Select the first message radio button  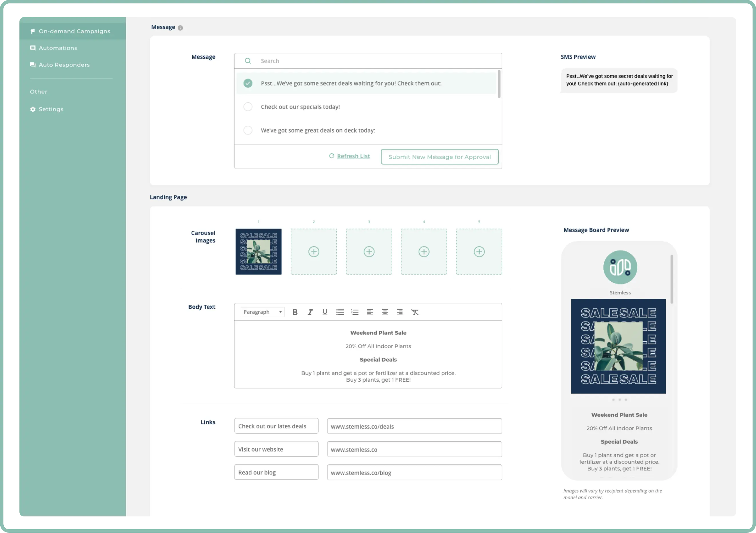pos(248,83)
